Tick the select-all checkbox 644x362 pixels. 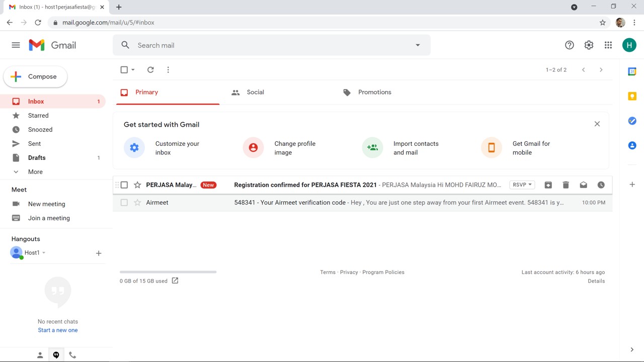[124, 70]
